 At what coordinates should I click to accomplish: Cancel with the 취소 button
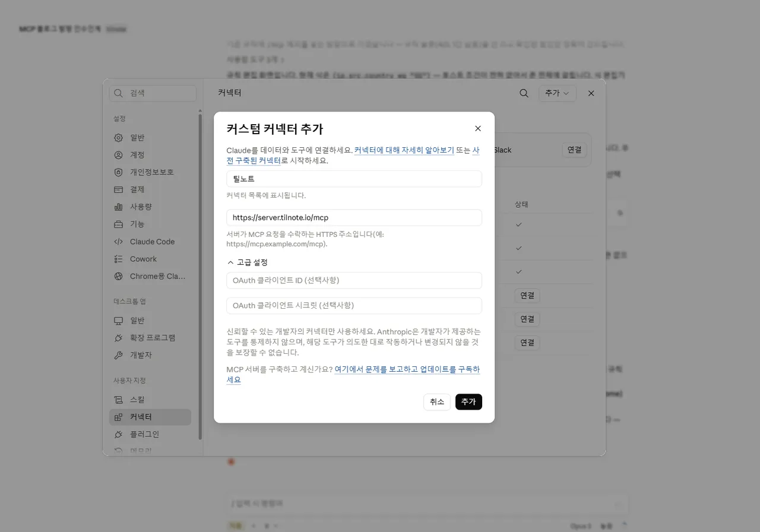click(437, 402)
